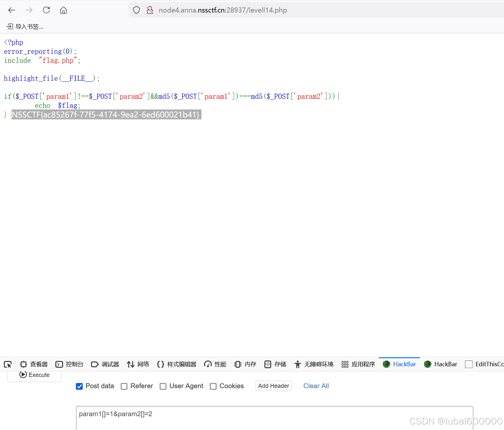Screen dimensions: 504x430
Task: Uncheck the Post data checkbox
Action: 79,386
